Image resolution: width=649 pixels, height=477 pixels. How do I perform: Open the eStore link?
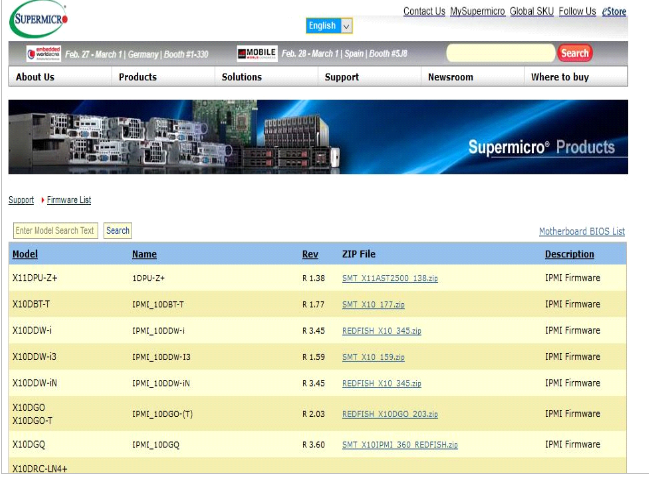tap(614, 12)
